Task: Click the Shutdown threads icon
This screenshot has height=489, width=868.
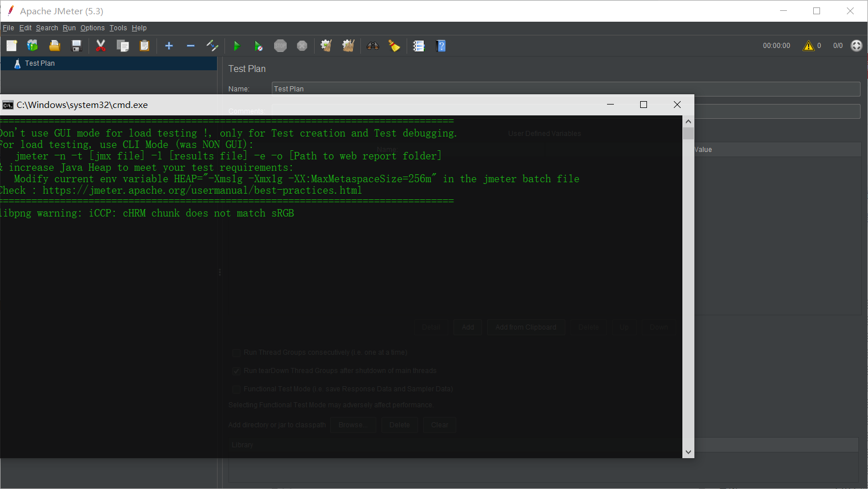Action: pyautogui.click(x=302, y=46)
